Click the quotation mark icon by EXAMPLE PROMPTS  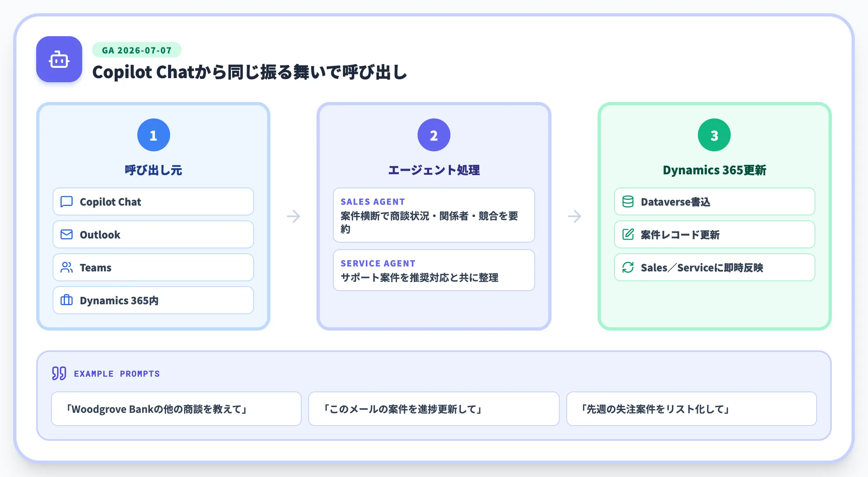coord(59,373)
